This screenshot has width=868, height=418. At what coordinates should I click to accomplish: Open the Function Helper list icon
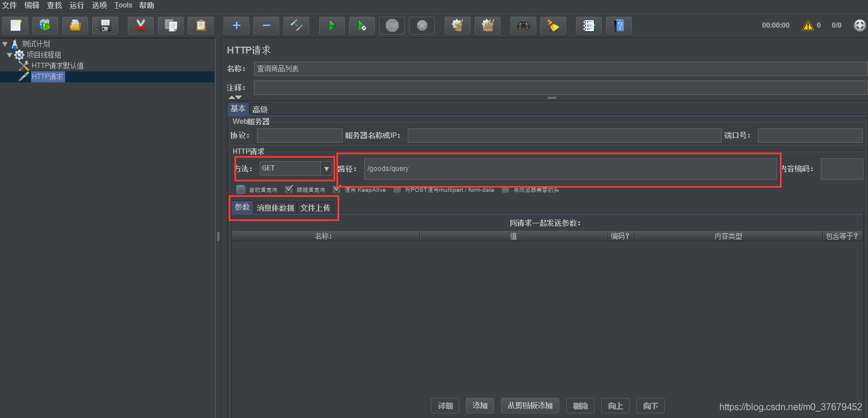pyautogui.click(x=589, y=25)
